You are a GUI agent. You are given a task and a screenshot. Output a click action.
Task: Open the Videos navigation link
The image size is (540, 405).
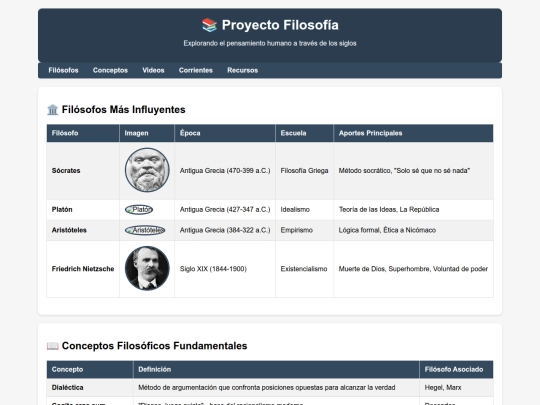point(153,70)
